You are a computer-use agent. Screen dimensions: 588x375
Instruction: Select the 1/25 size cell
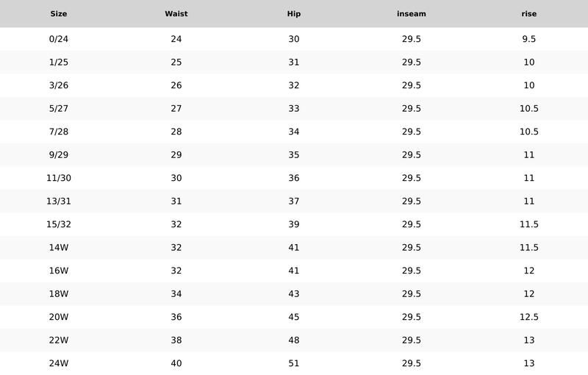pos(59,63)
